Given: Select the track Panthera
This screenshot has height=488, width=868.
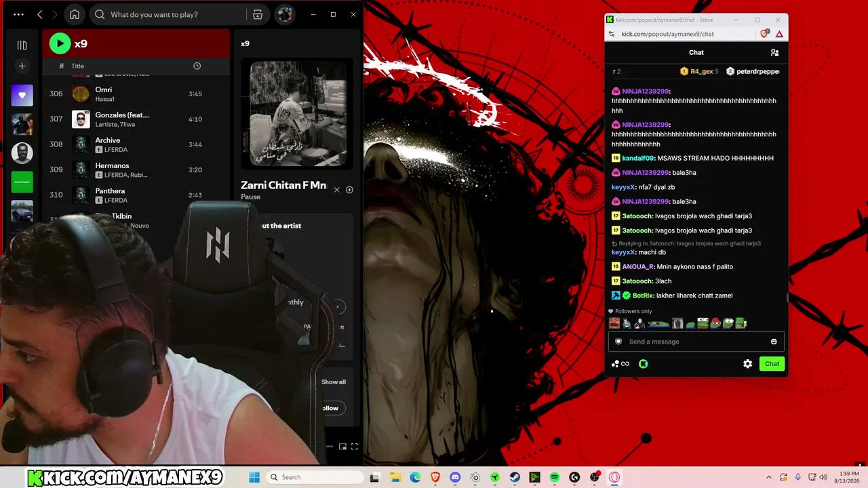Looking at the screenshot, I should click(x=136, y=195).
